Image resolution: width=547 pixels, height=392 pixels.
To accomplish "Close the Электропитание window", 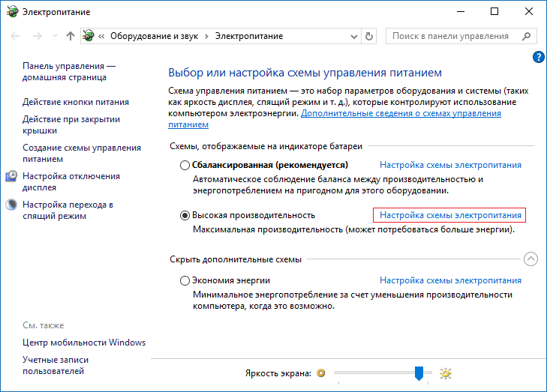I will click(x=529, y=11).
